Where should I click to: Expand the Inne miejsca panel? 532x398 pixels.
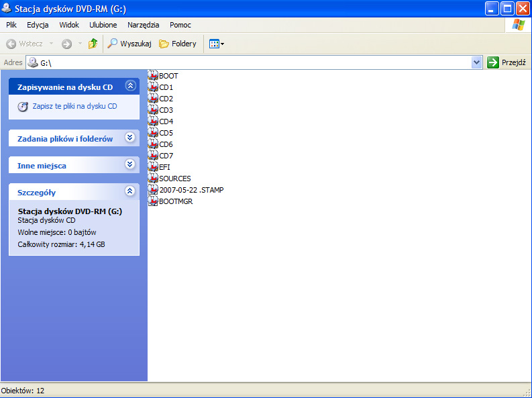pyautogui.click(x=129, y=164)
